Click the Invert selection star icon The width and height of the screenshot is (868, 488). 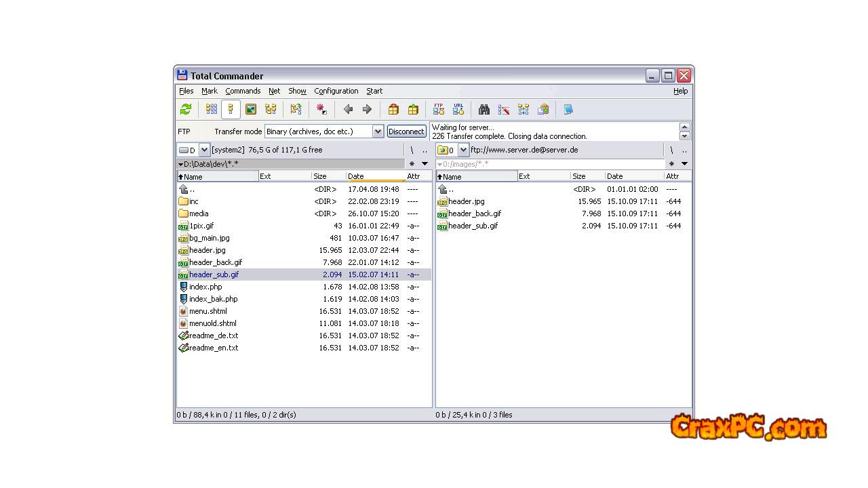(321, 109)
